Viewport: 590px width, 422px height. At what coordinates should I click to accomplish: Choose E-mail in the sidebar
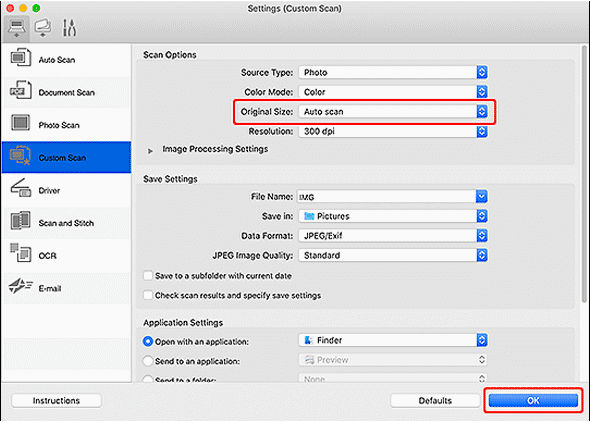pos(66,288)
